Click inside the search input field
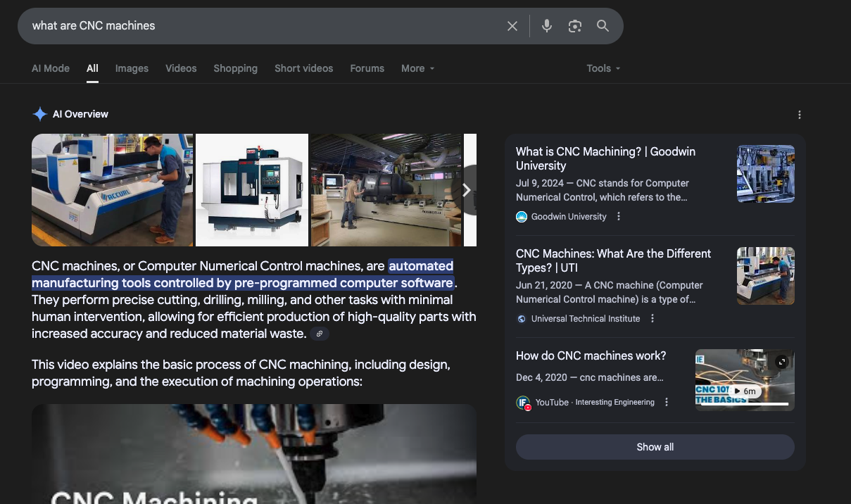 click(x=260, y=26)
